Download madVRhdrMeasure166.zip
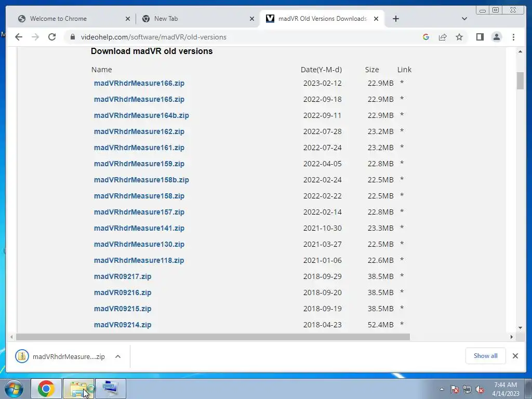The image size is (532, 399). pyautogui.click(x=139, y=83)
